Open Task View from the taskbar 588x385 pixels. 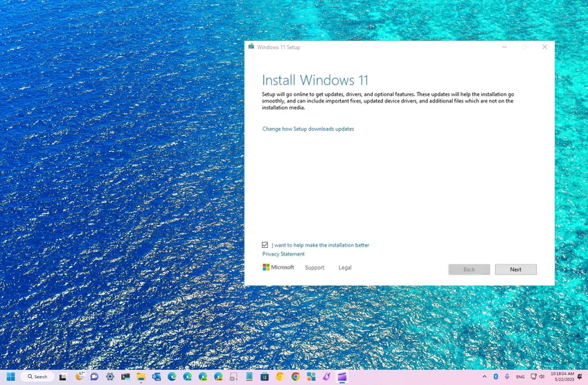tap(63, 377)
